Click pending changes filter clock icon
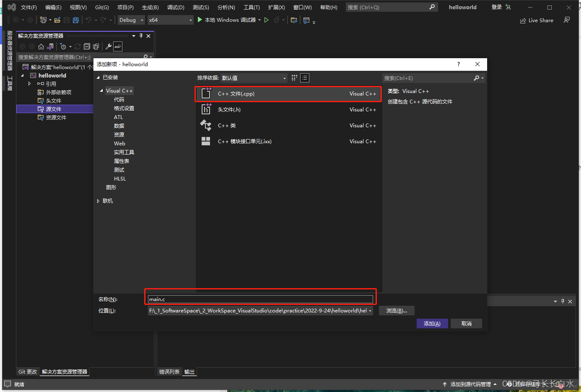Viewport: 581px width, 392px height. pyautogui.click(x=63, y=46)
